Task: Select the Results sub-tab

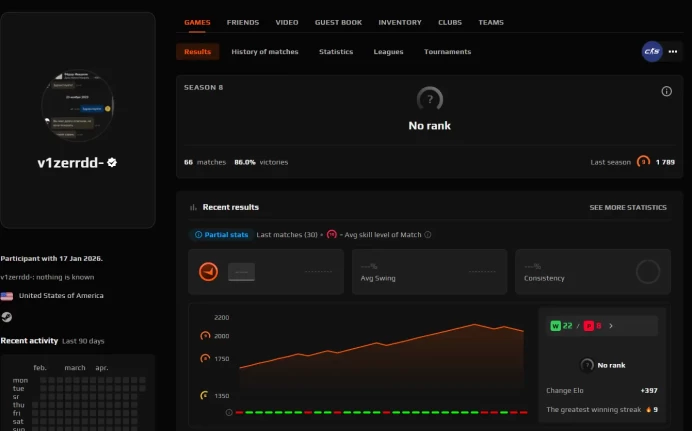Action: tap(198, 52)
